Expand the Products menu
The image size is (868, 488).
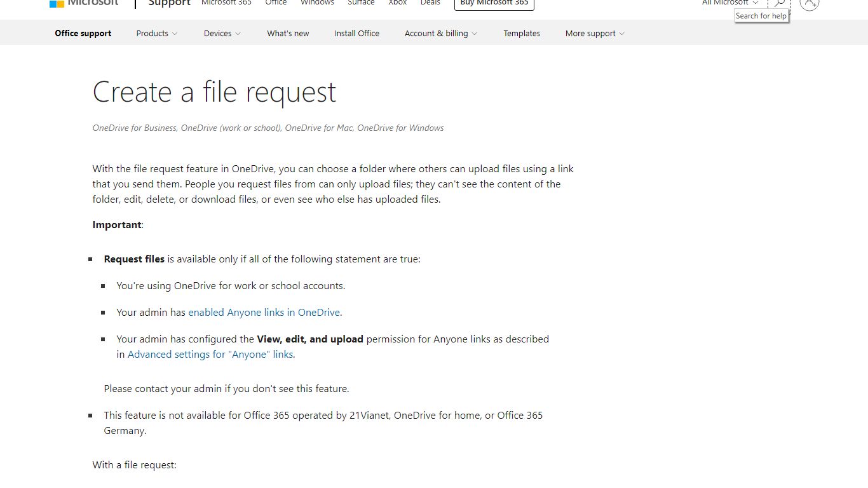tap(157, 33)
